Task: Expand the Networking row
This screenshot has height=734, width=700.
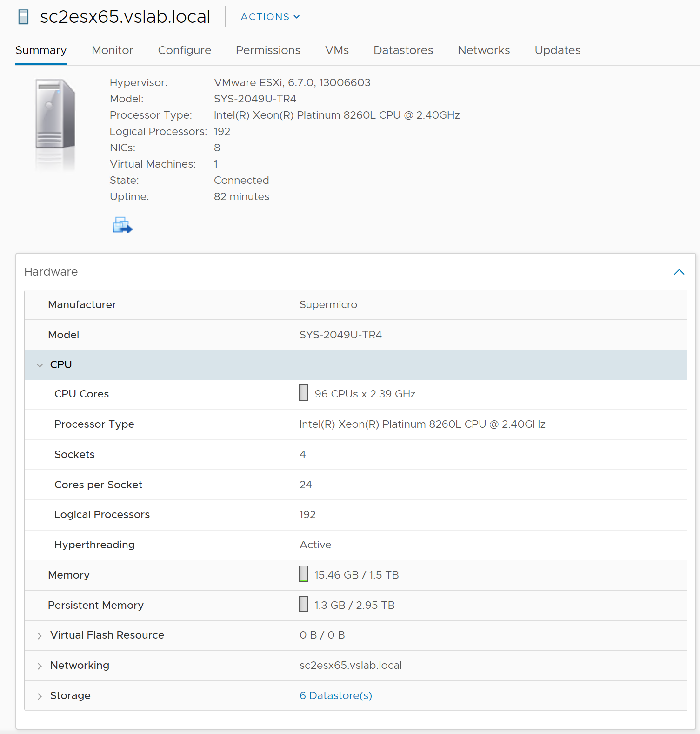Action: 40,666
